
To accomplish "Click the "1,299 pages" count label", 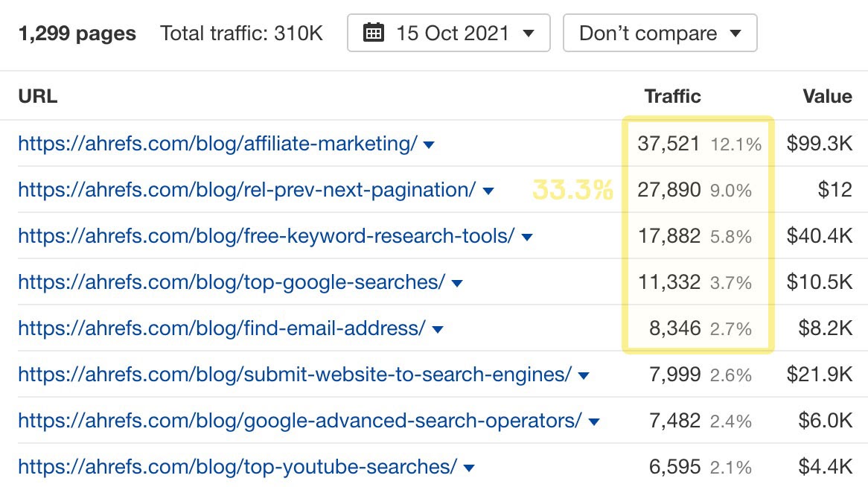I will tap(77, 33).
